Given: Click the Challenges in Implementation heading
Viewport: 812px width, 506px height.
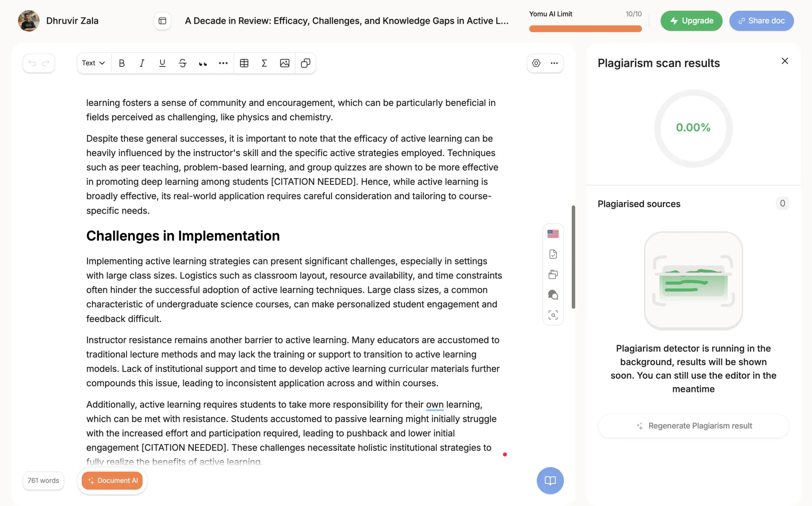Looking at the screenshot, I should [x=183, y=236].
